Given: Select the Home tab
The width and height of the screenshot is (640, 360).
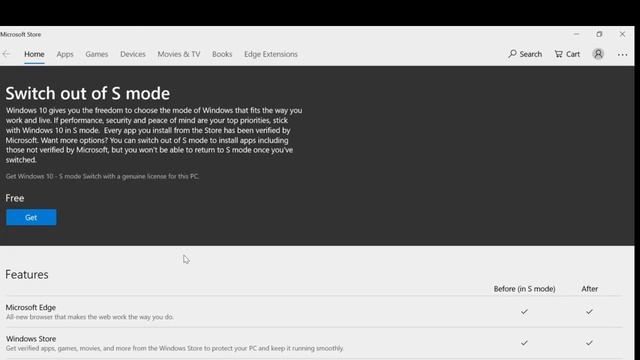Looking at the screenshot, I should pos(34,54).
